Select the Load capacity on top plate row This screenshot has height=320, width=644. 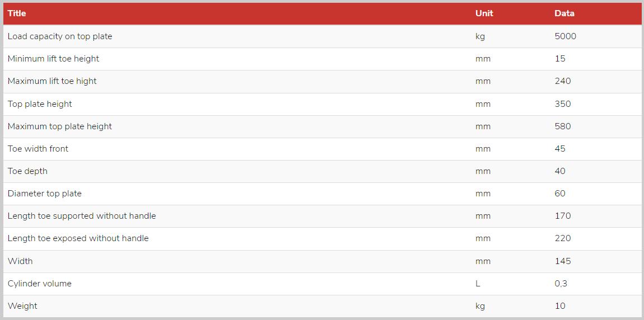point(322,36)
